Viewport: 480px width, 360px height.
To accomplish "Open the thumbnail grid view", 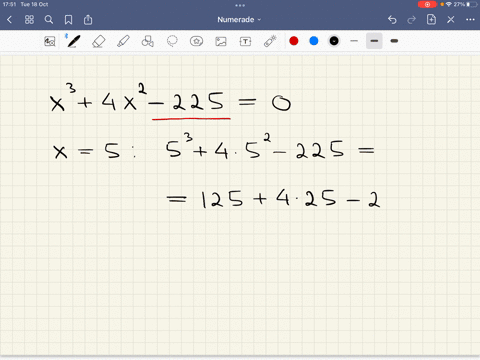I will 29,20.
